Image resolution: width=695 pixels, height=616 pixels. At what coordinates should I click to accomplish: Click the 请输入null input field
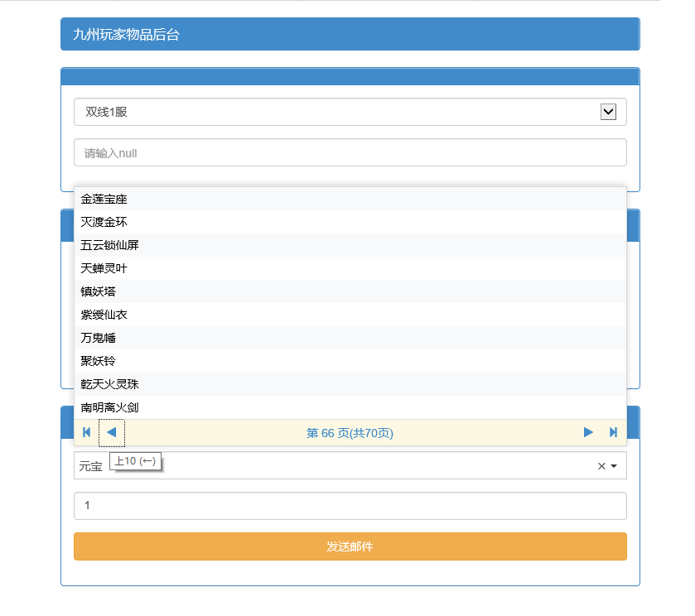click(350, 152)
